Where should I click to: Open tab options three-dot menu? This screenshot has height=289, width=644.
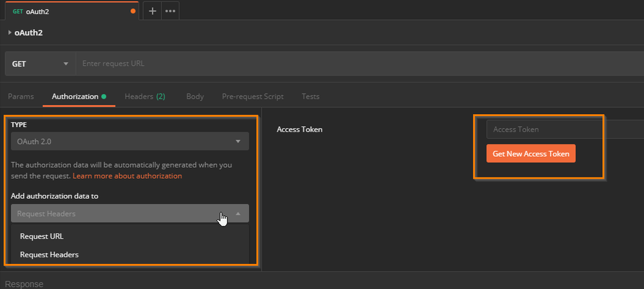coord(170,11)
